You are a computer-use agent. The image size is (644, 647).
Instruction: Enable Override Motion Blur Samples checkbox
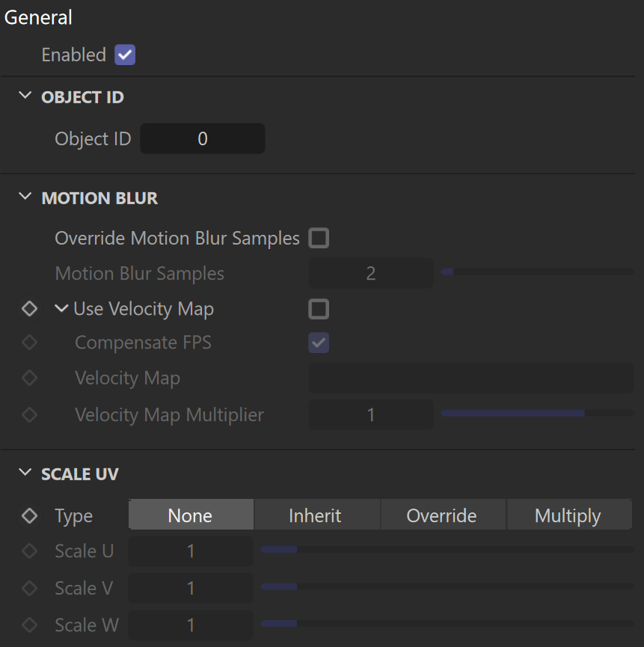(x=319, y=238)
